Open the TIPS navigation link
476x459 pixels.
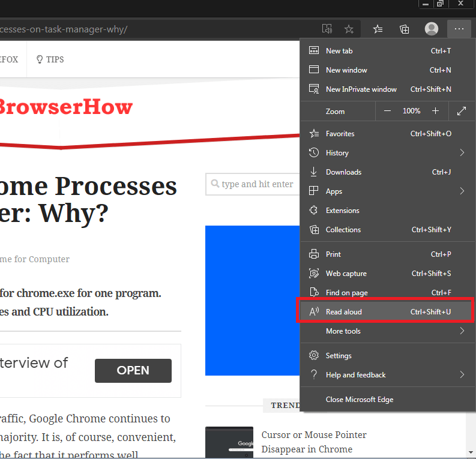click(x=50, y=59)
